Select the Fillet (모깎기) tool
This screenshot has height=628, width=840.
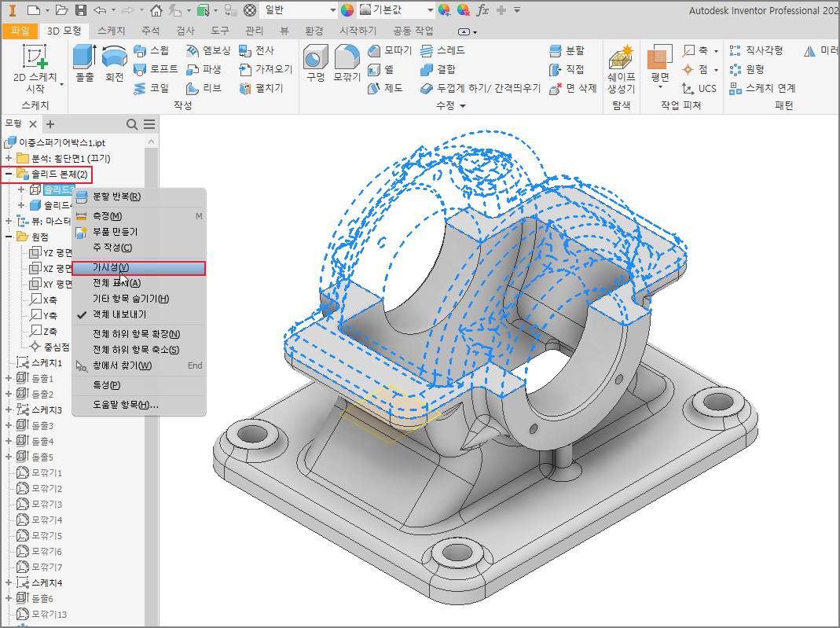pyautogui.click(x=347, y=63)
